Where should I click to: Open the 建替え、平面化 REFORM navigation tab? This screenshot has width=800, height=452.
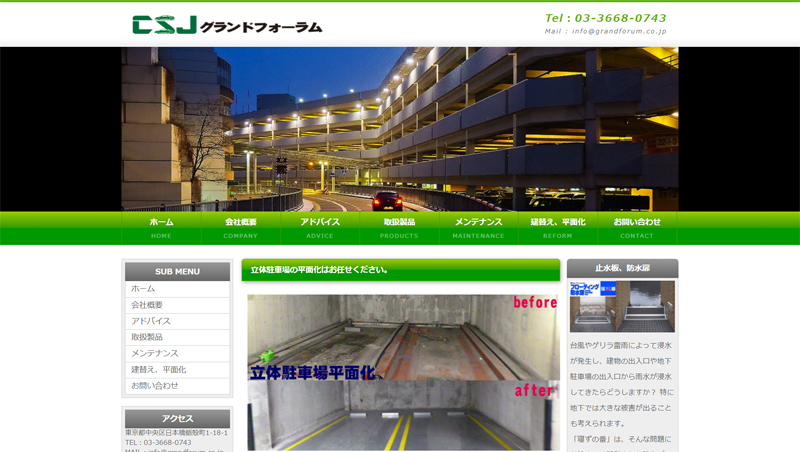(558, 228)
